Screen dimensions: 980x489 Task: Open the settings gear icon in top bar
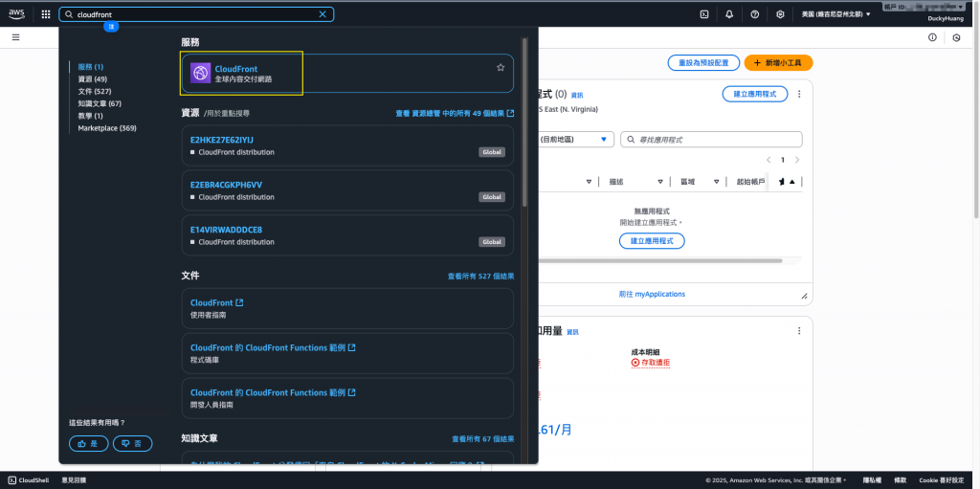780,14
